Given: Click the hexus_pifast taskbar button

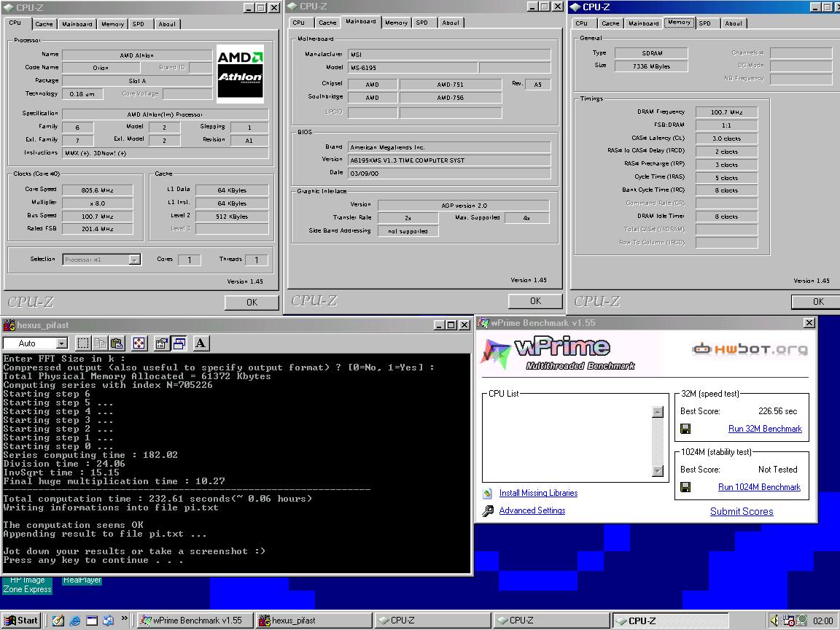Looking at the screenshot, I should click(314, 621).
